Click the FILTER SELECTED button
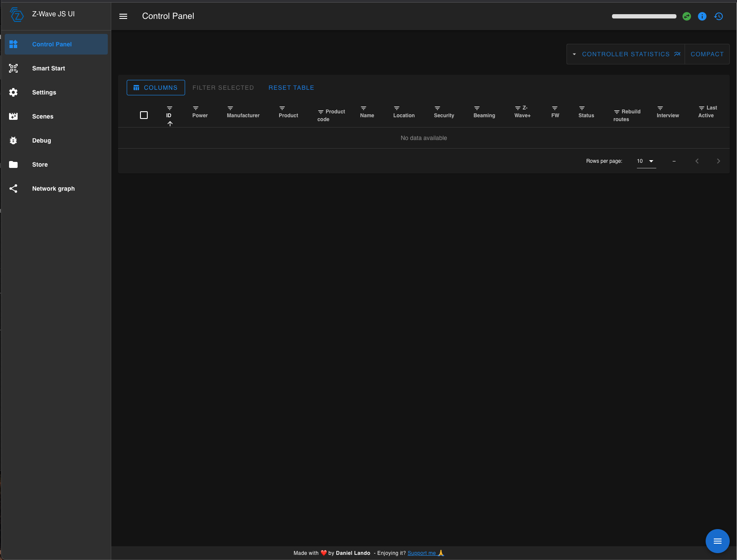 coord(223,88)
